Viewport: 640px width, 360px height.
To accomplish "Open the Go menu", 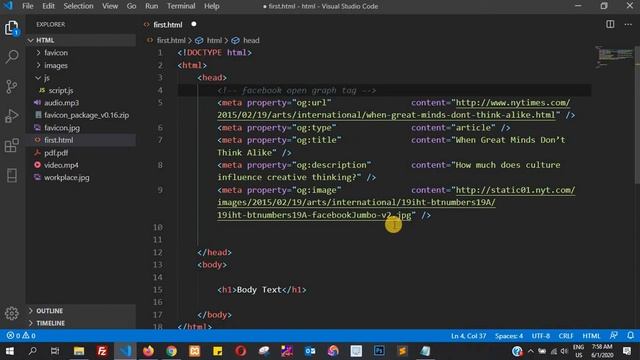I will click(x=131, y=6).
